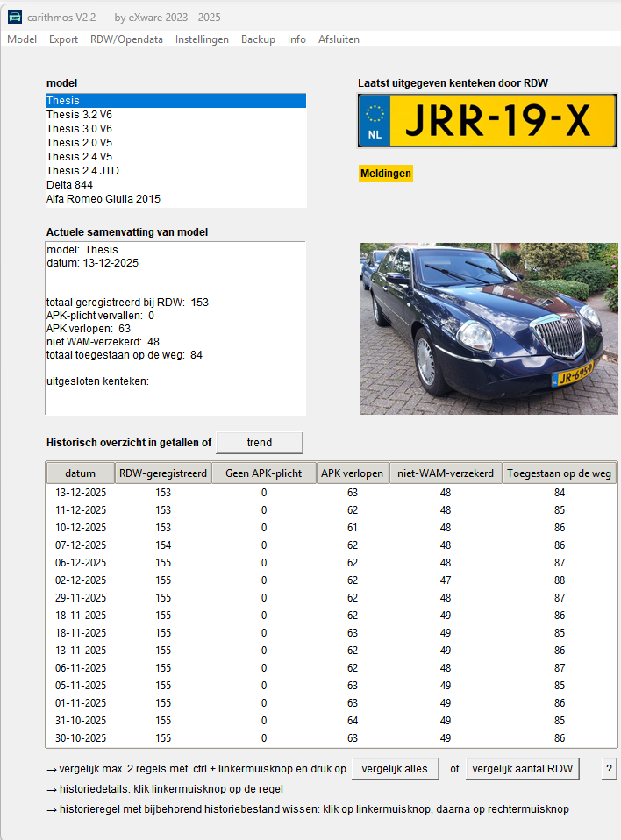This screenshot has width=621, height=840.
Task: Click the vergelijk alles button
Action: tap(394, 769)
